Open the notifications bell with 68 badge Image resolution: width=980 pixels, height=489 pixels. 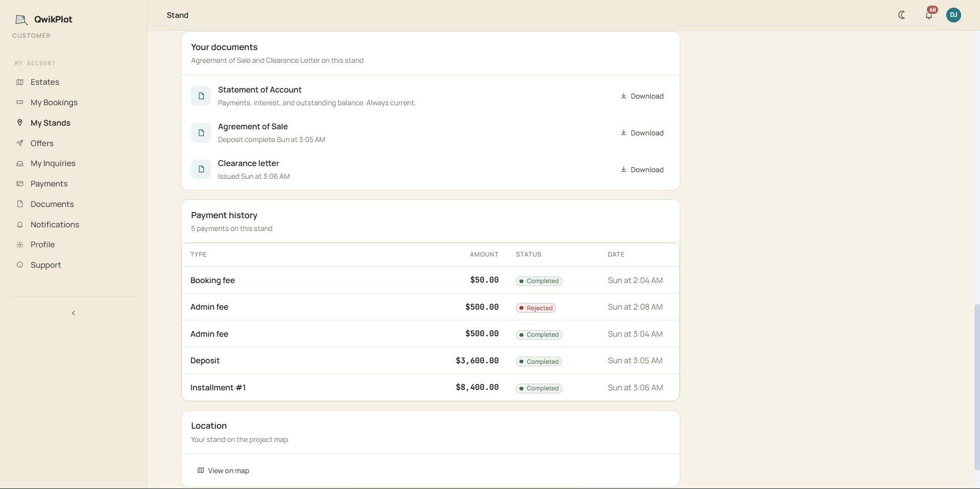[929, 15]
